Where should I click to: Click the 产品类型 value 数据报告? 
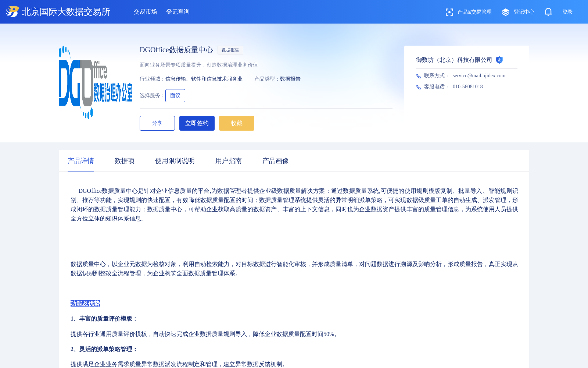[290, 79]
